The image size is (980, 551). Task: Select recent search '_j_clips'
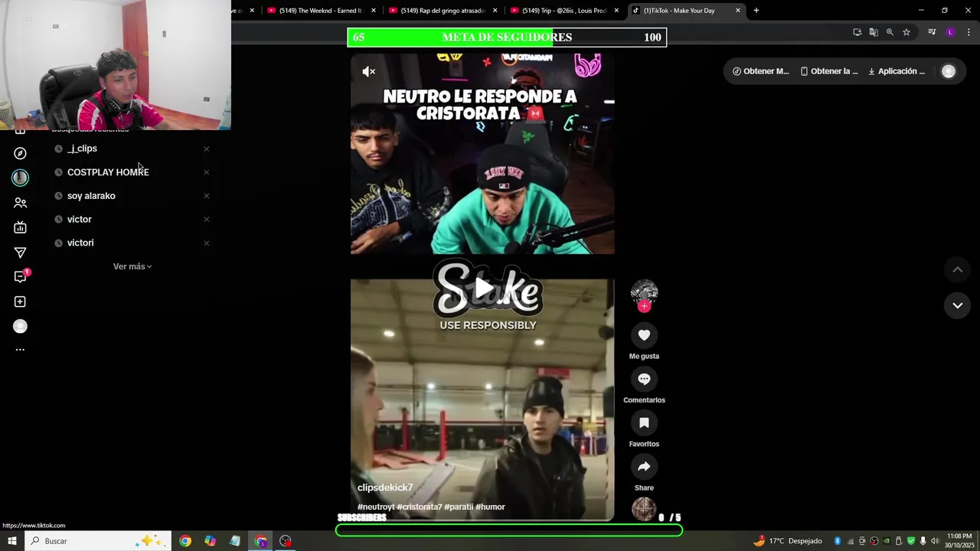point(82,148)
